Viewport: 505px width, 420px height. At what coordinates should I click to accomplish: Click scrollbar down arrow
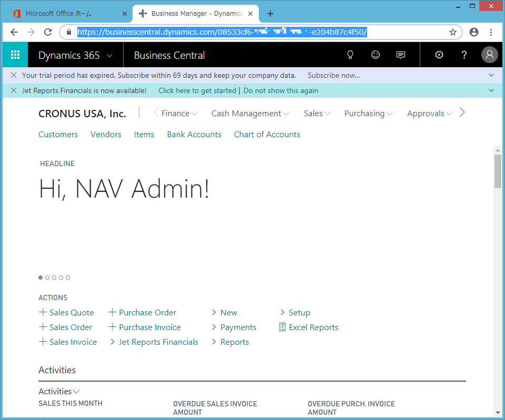pyautogui.click(x=498, y=413)
